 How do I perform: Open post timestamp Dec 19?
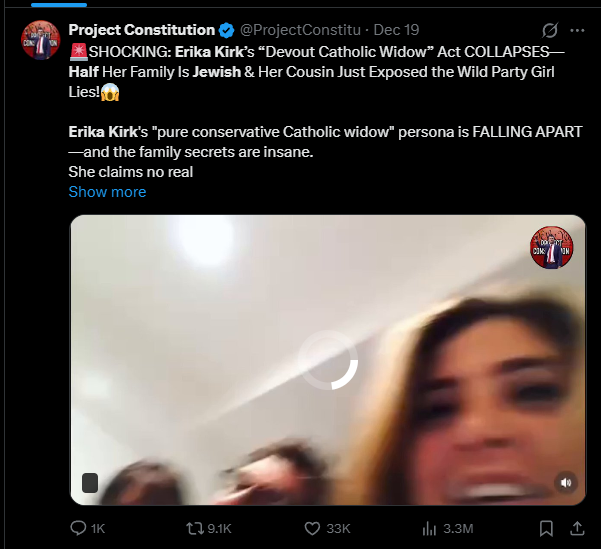[396, 30]
